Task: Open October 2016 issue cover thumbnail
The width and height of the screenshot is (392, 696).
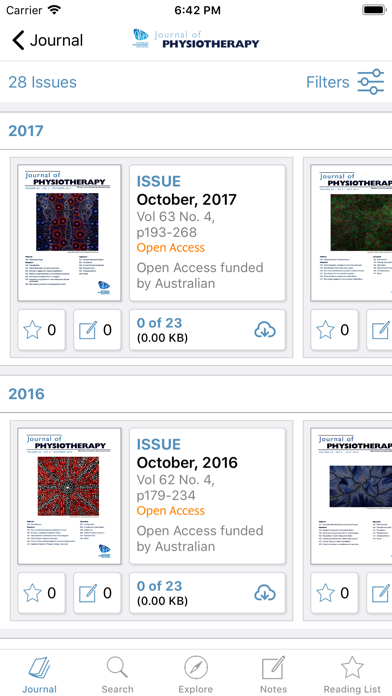Action: [x=69, y=496]
